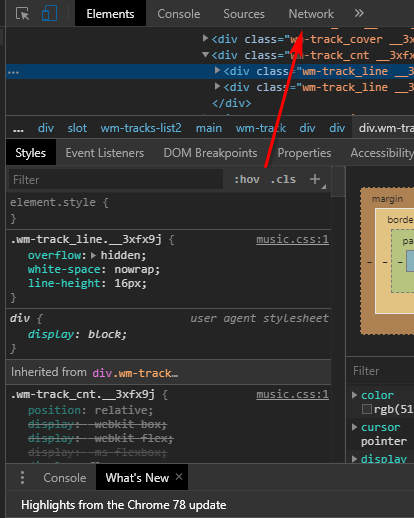Click the three dots beside selected DOM row
This screenshot has width=414, height=518.
click(x=13, y=72)
